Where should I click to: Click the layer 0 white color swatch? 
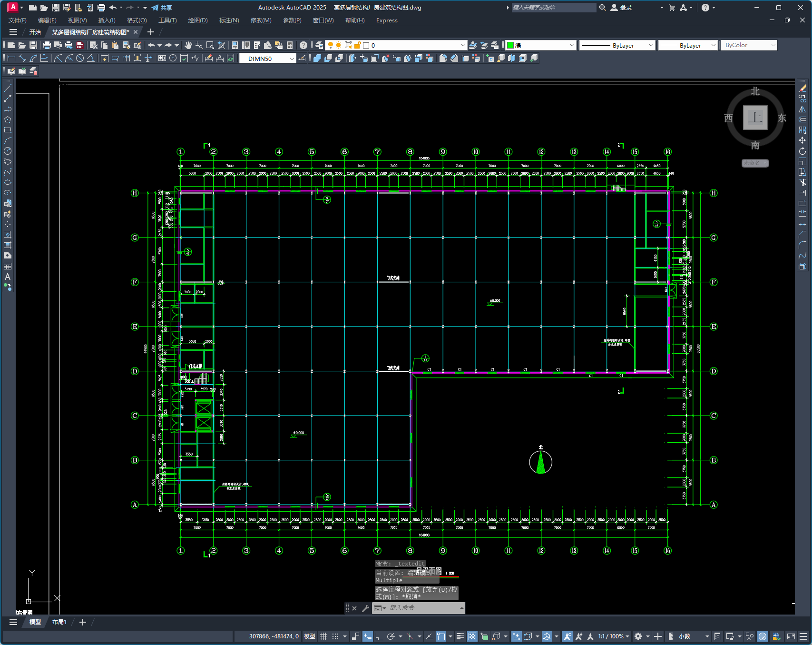coord(366,45)
